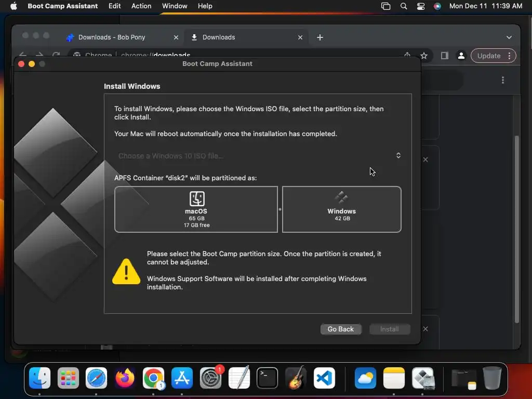Remove the upper download item with X

coord(425,159)
